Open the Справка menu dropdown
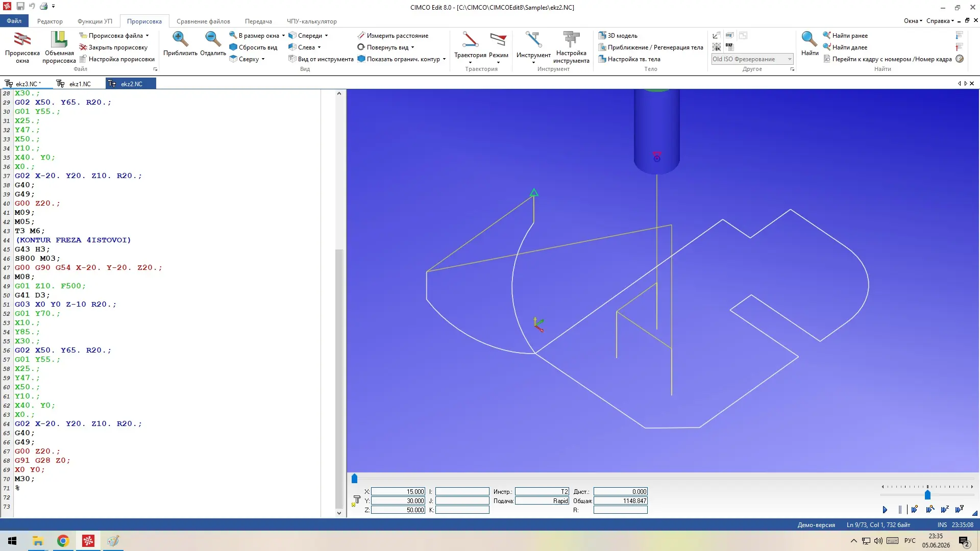 [940, 21]
